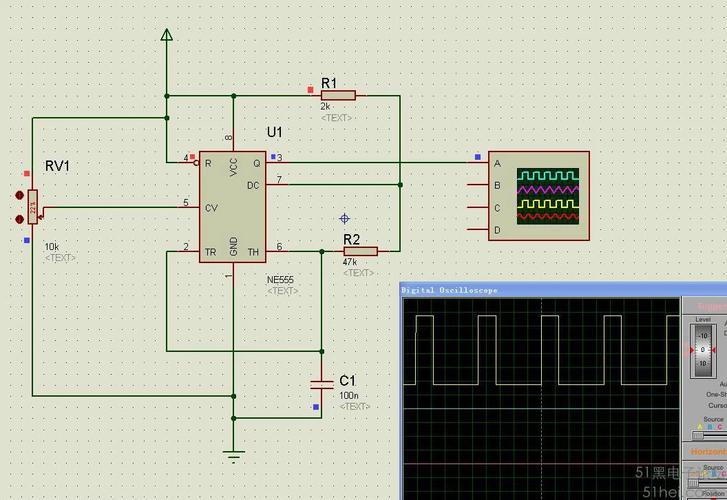Click the trigger Source slider handle
Image resolution: width=727 pixels, height=500 pixels.
[697, 436]
